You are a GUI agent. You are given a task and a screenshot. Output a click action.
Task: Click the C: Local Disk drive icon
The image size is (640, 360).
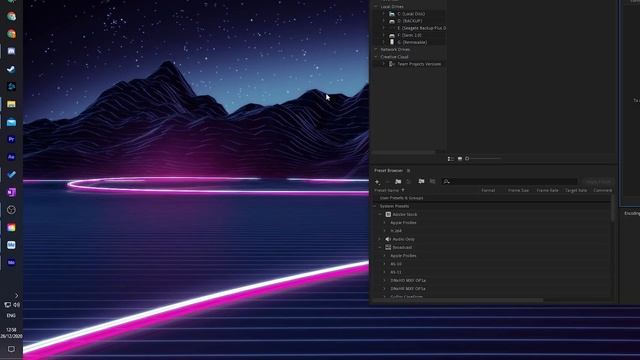(392, 14)
